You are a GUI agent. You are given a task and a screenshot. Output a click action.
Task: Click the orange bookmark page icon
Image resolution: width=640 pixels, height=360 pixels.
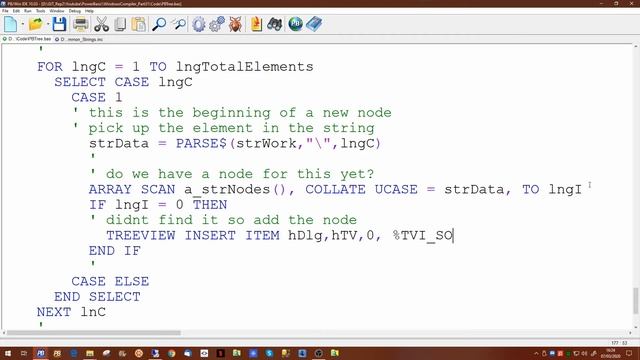click(x=256, y=24)
